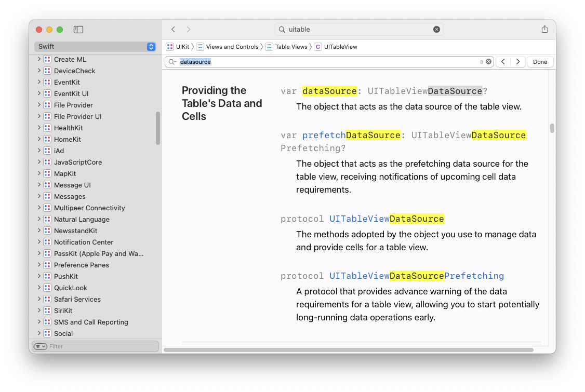The image size is (585, 392).
Task: Toggle the sidebar panel icon
Action: [x=78, y=30]
